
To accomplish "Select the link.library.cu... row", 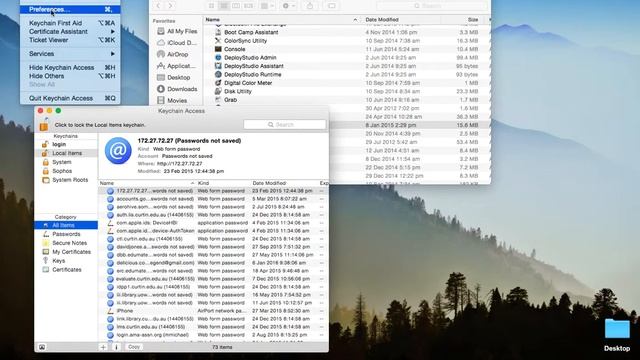I will [x=213, y=319].
